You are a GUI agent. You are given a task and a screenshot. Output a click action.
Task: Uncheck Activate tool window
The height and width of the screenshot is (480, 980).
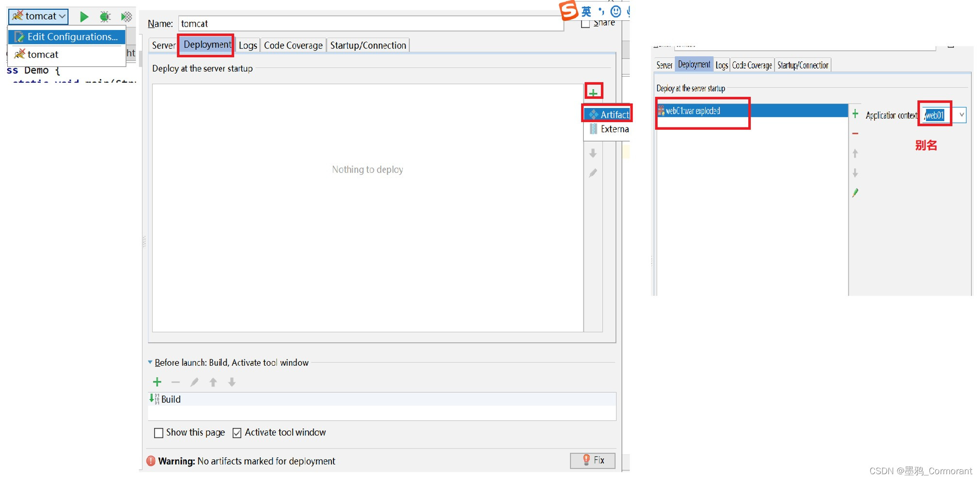click(x=237, y=433)
